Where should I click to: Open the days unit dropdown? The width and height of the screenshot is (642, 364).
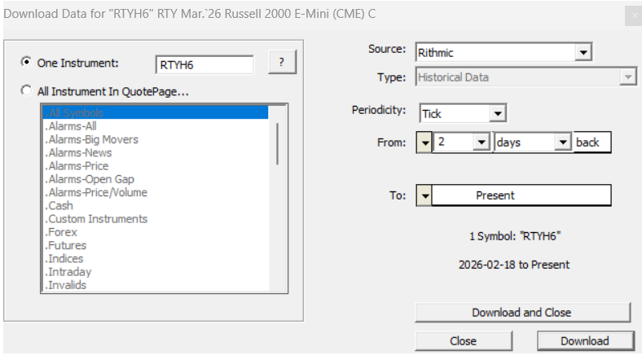[563, 143]
